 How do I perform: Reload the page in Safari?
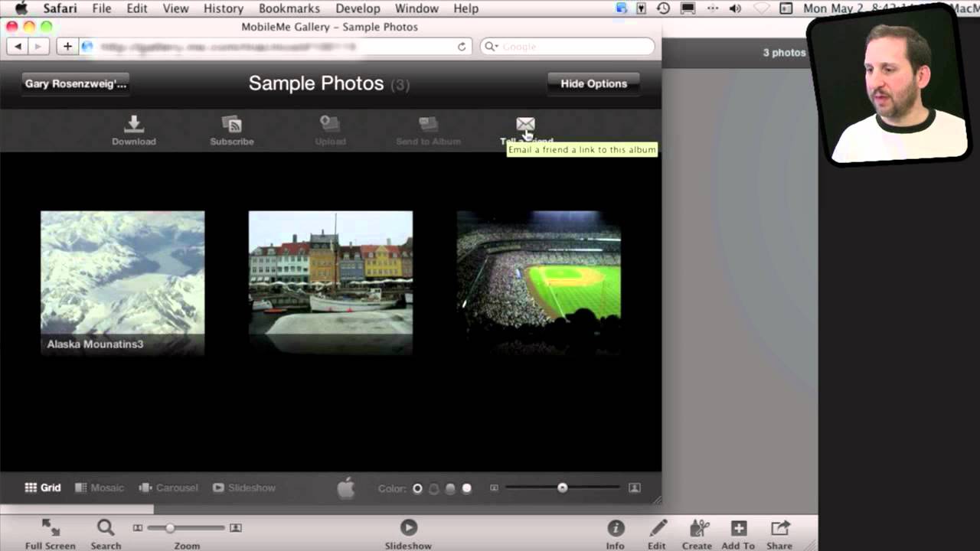(462, 47)
